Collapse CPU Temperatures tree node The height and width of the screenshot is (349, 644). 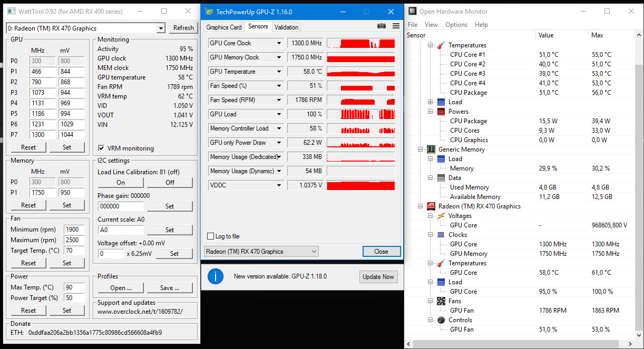431,45
